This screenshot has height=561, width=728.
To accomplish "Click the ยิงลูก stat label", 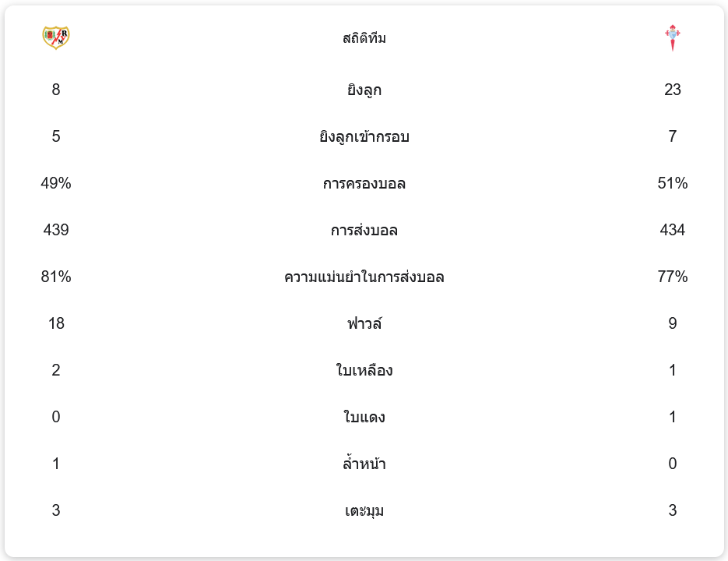I will (364, 90).
